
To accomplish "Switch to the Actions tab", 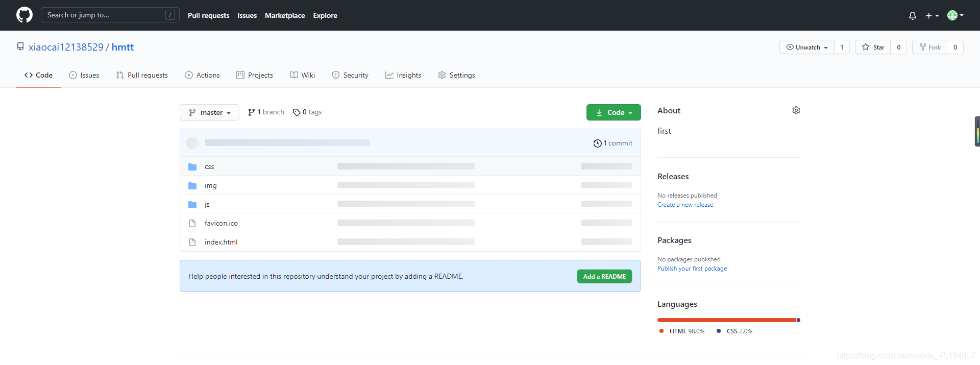I will pyautogui.click(x=202, y=75).
